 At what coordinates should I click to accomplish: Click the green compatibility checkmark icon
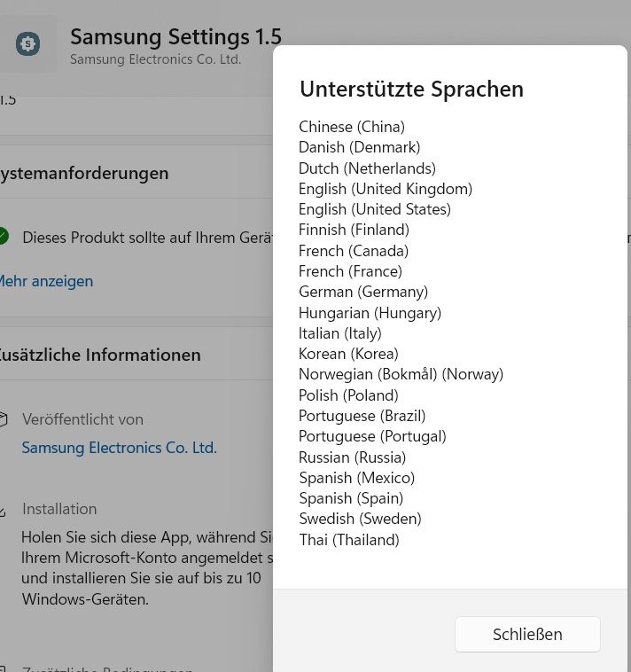3,237
